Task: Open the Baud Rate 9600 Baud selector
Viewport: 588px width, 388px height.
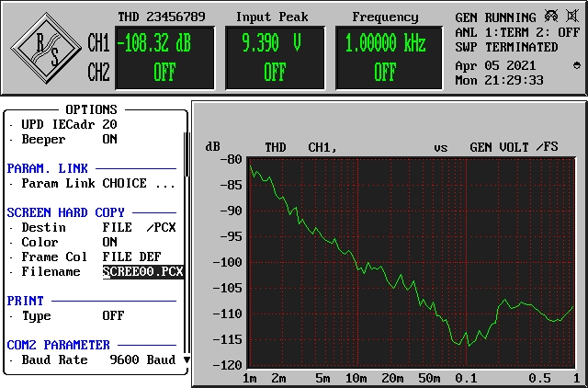Action: pos(142,359)
